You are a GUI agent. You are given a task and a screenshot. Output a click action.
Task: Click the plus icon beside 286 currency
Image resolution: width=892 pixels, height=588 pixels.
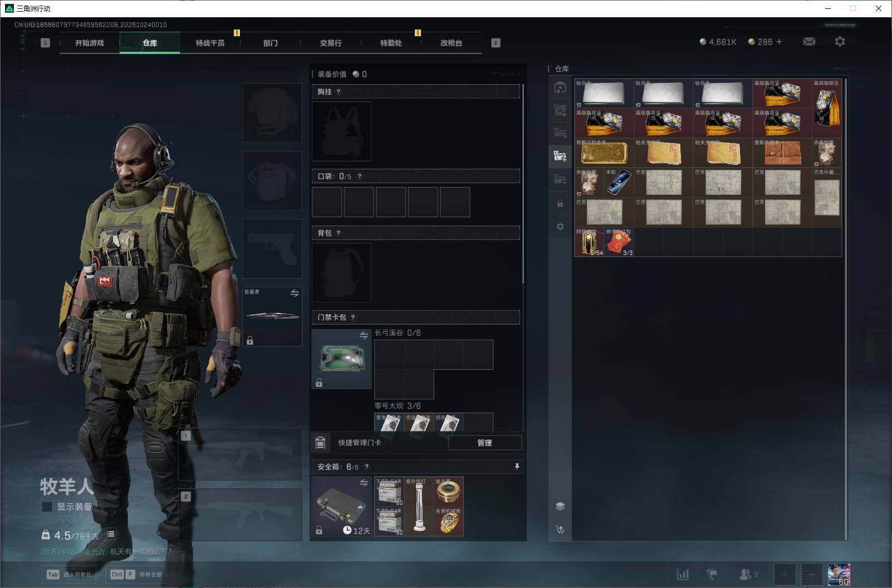point(779,42)
